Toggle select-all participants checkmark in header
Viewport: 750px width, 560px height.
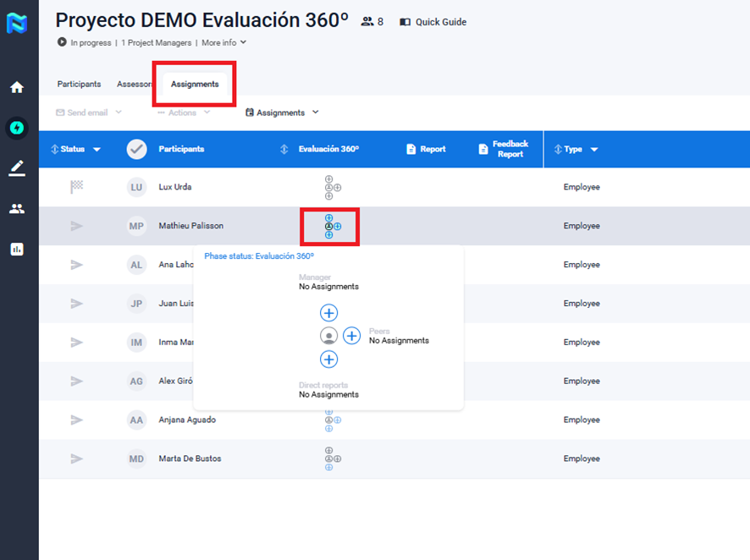(136, 149)
